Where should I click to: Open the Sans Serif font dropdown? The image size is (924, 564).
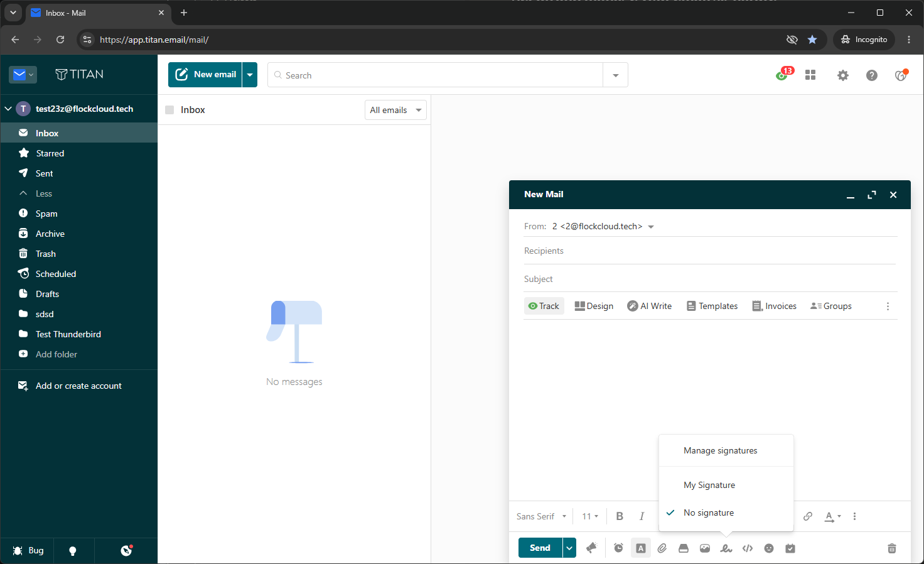pos(541,516)
